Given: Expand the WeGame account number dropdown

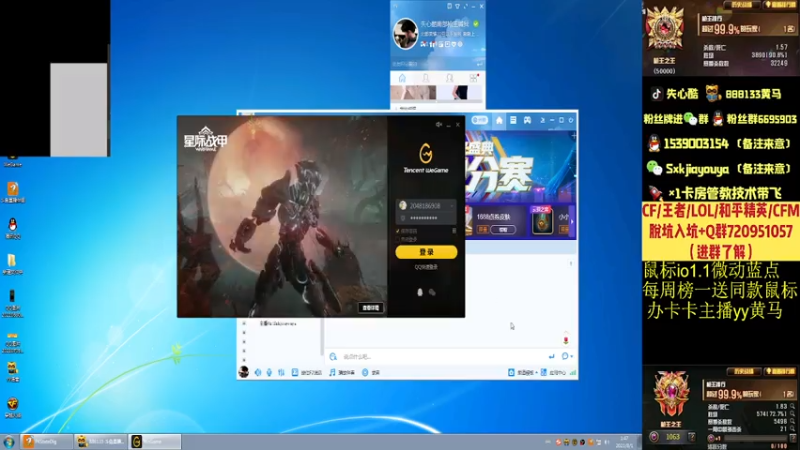Looking at the screenshot, I should tap(452, 206).
